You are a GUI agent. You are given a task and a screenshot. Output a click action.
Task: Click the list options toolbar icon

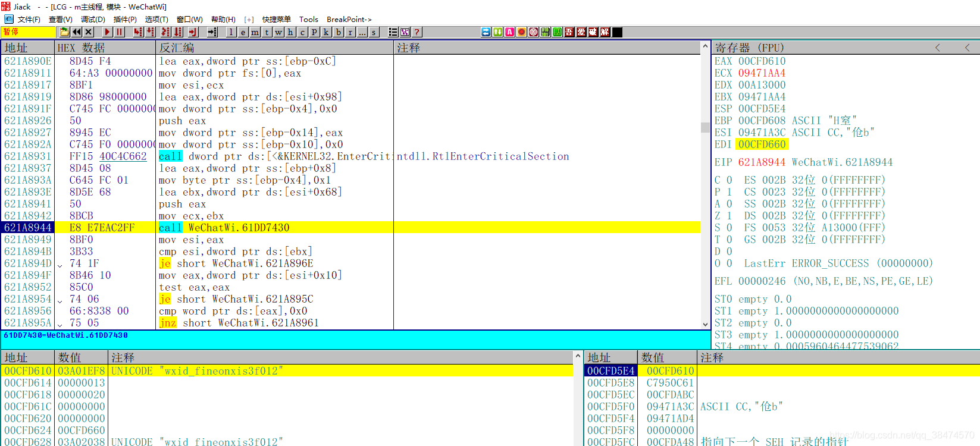393,32
